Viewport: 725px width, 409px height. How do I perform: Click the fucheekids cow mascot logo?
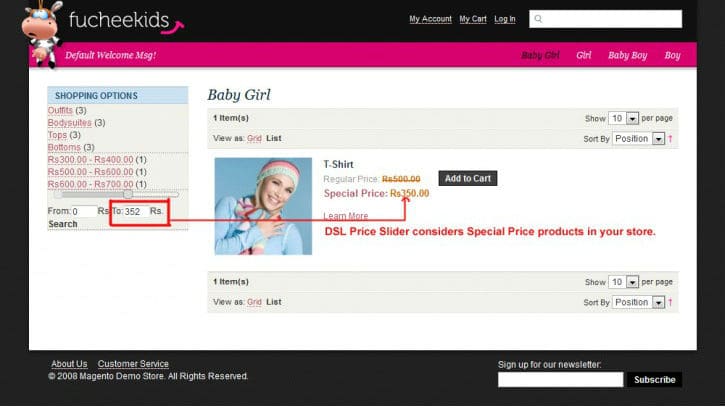click(42, 34)
